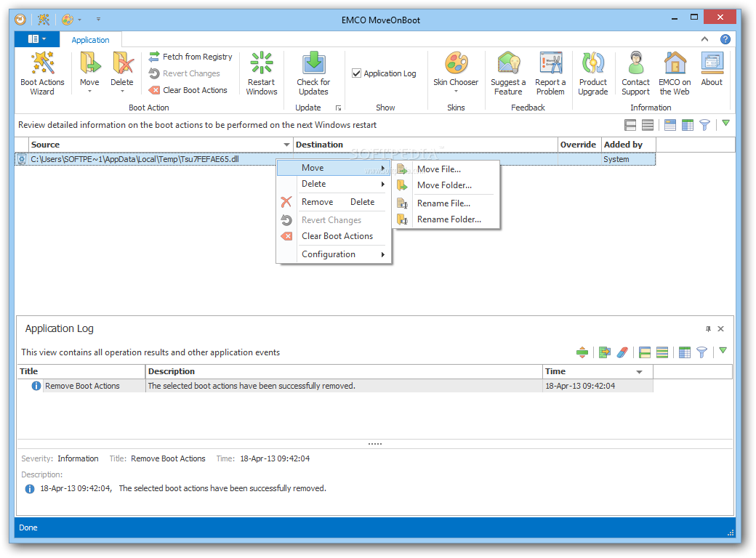Viewport: 756px width, 558px height.
Task: Open the green view options dropdown triangle in boot actions toolbar
Action: 725,124
